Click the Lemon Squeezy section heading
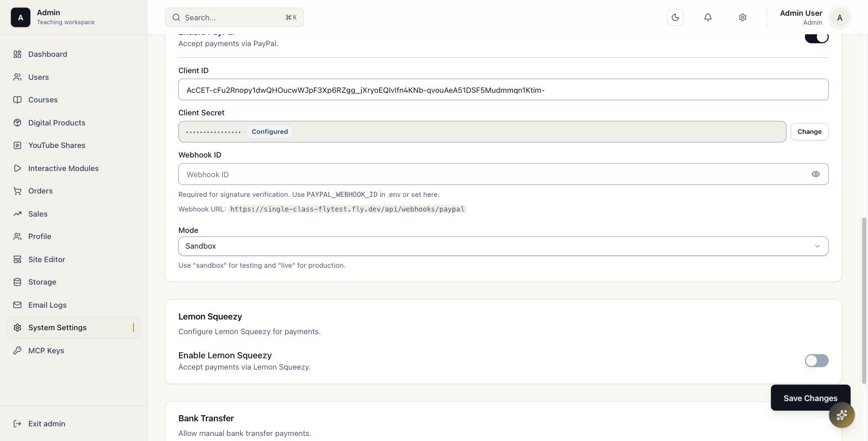The width and height of the screenshot is (868, 441). (x=210, y=317)
